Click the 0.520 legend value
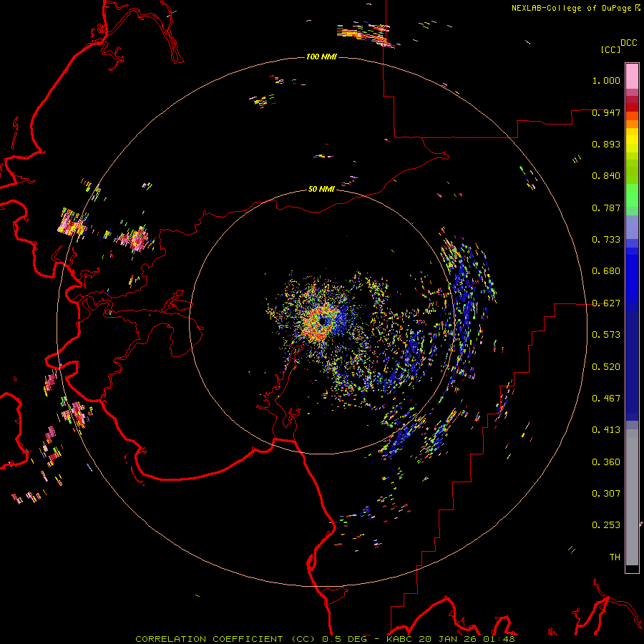Viewport: 644px width, 644px height. [x=606, y=367]
